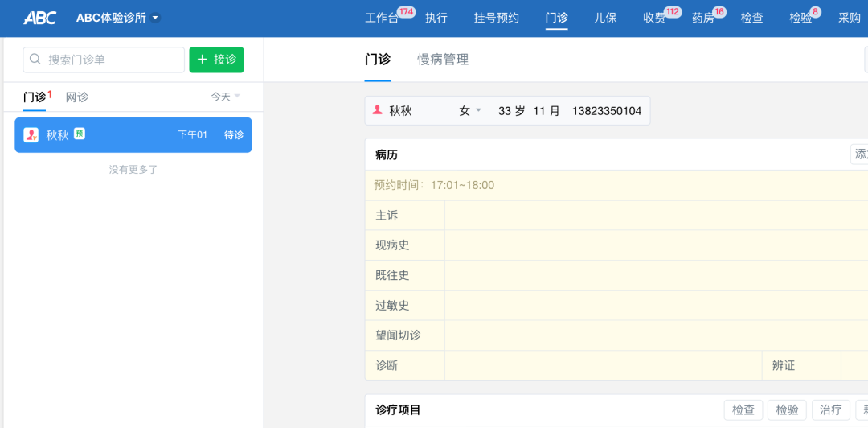This screenshot has height=428, width=868.
Task: Click the patient name field 秋秋
Action: tap(400, 111)
